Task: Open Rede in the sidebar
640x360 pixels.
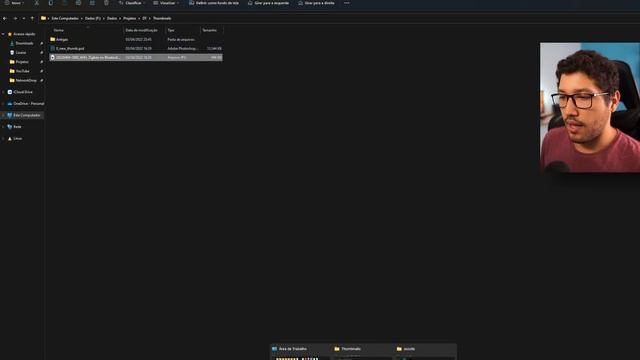Action: tap(17, 127)
